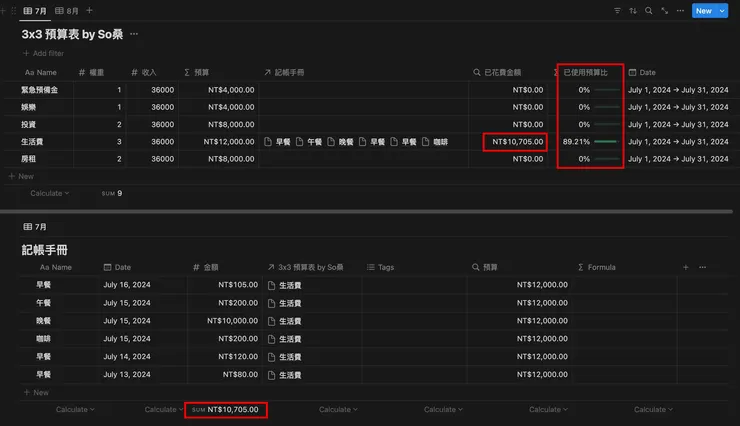This screenshot has width=740, height=426.
Task: Open Calculate dropdown under Tags column
Action: [443, 409]
